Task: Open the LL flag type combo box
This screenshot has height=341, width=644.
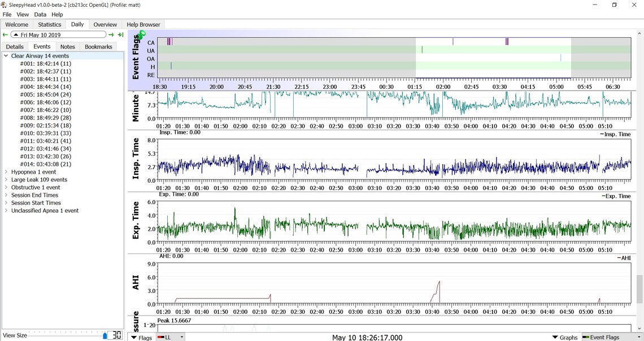Action: click(x=171, y=337)
